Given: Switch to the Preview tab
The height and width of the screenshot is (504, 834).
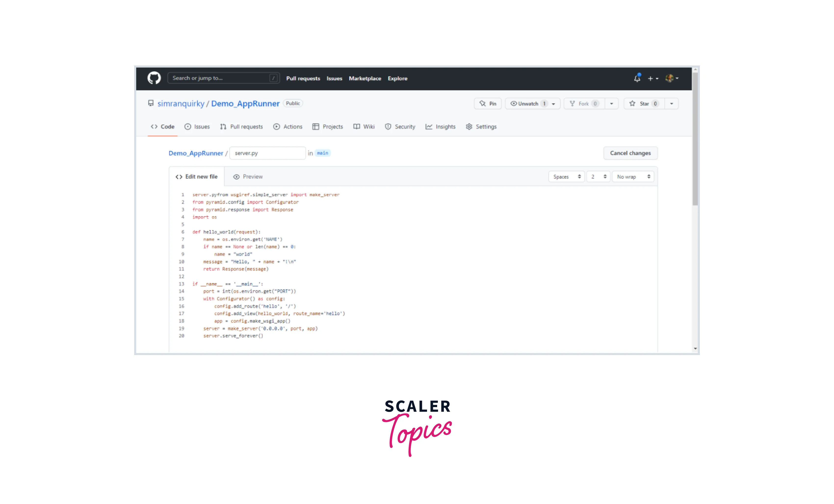Looking at the screenshot, I should pyautogui.click(x=248, y=176).
